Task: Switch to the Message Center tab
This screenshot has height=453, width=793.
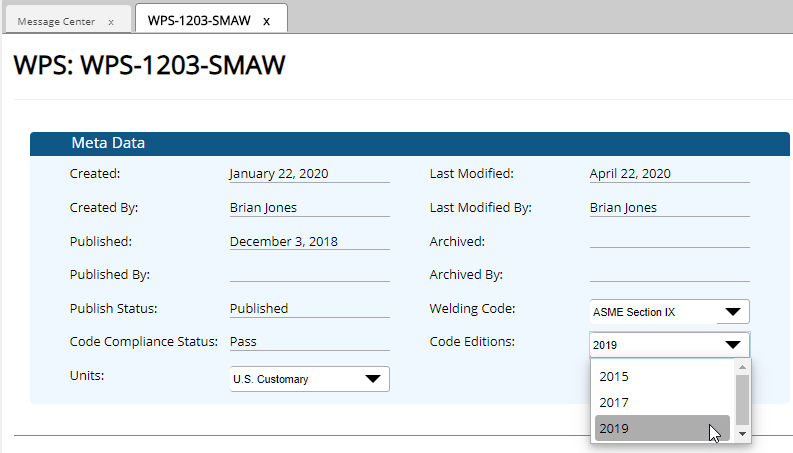Action: tap(57, 21)
